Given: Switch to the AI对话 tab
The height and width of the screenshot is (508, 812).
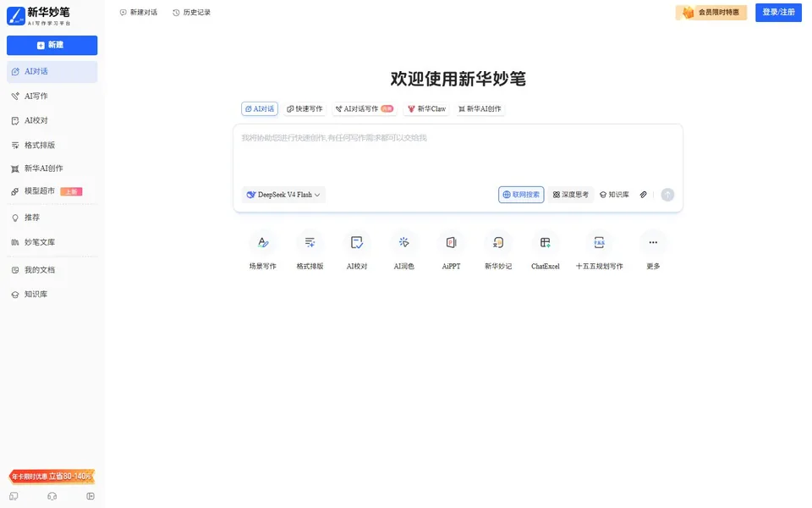Looking at the screenshot, I should 260,109.
